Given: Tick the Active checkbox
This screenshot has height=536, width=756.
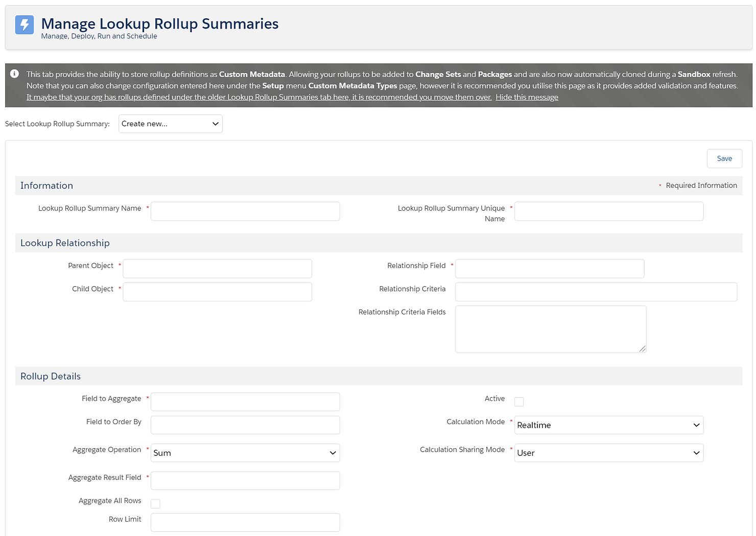Looking at the screenshot, I should [x=519, y=402].
